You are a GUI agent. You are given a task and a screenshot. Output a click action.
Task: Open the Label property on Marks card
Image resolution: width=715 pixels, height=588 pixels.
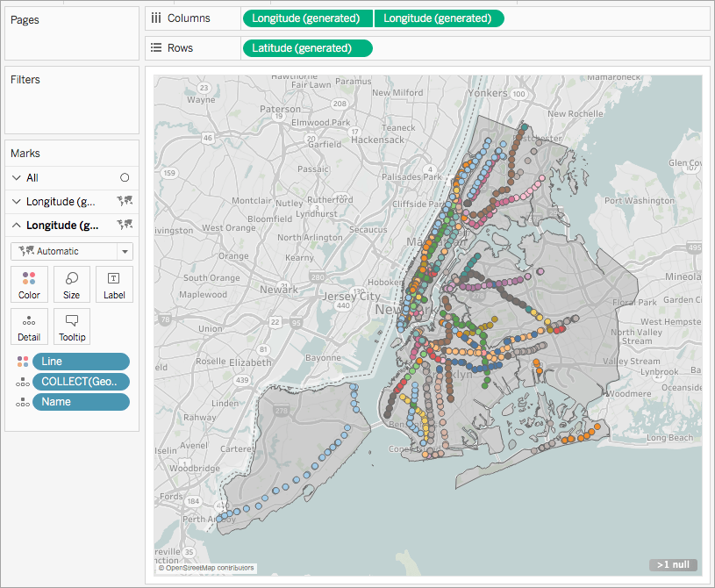[x=114, y=283]
